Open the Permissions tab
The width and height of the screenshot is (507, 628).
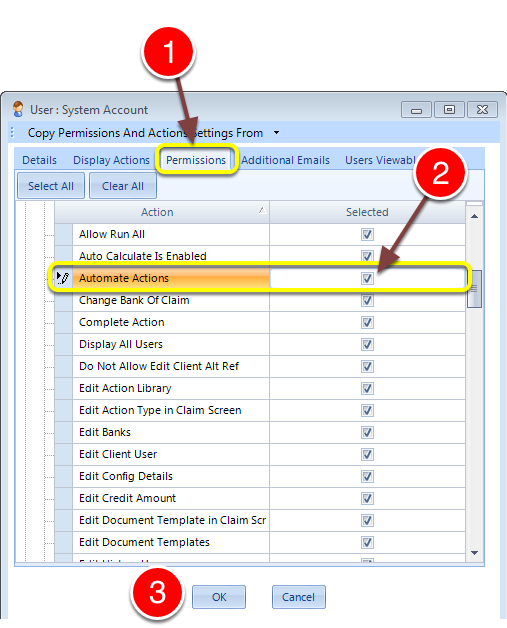point(196,160)
